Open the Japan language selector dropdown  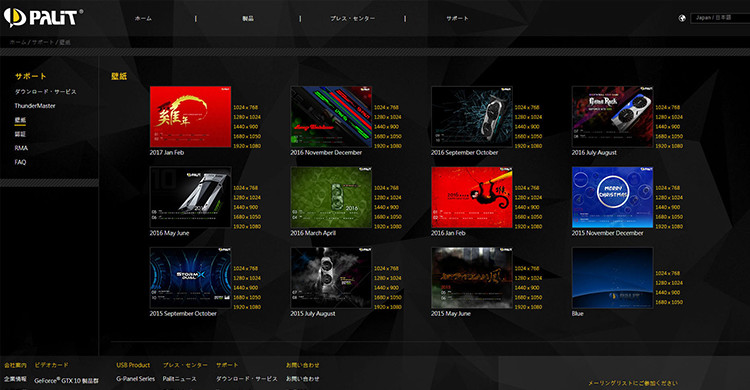click(720, 18)
